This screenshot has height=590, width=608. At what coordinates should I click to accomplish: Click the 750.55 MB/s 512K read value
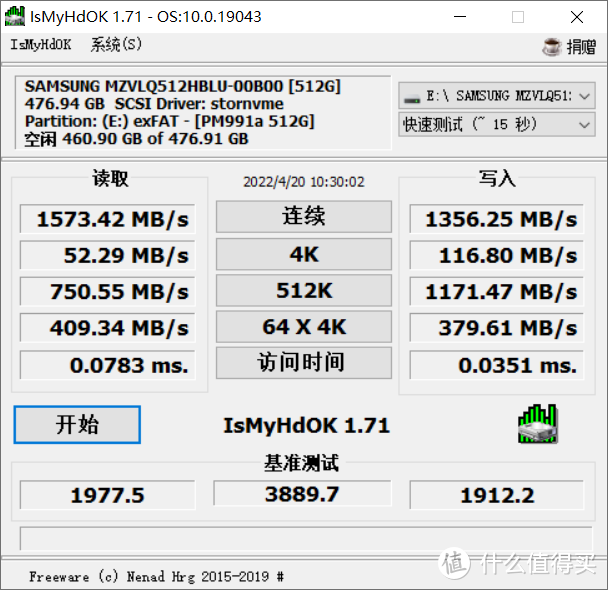(107, 291)
